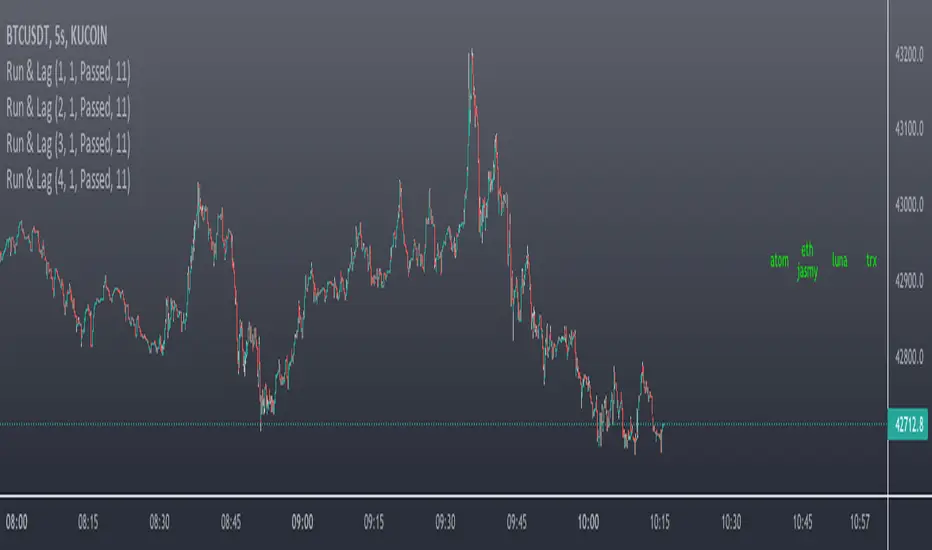932x550 pixels.
Task: Click the 43100.0 price axis label
Action: [909, 128]
